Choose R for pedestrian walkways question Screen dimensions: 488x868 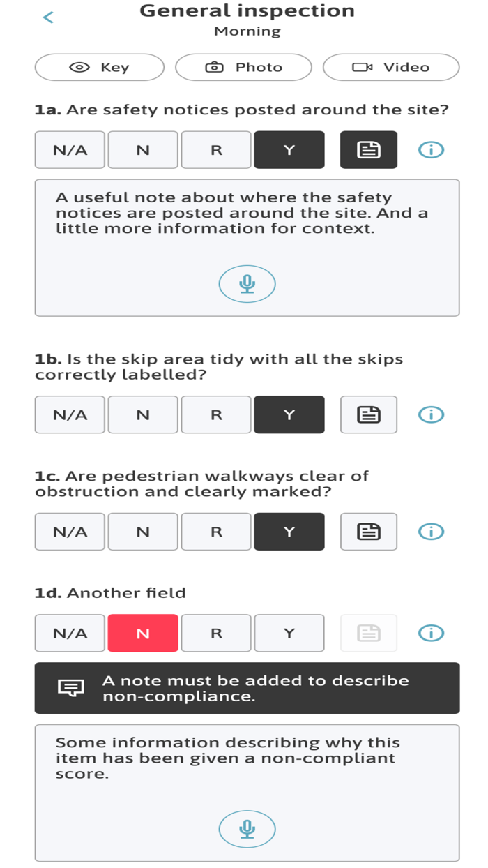click(216, 532)
